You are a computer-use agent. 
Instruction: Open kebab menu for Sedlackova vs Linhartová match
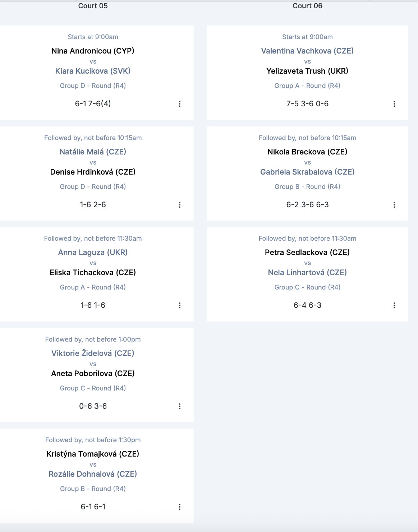pyautogui.click(x=394, y=305)
